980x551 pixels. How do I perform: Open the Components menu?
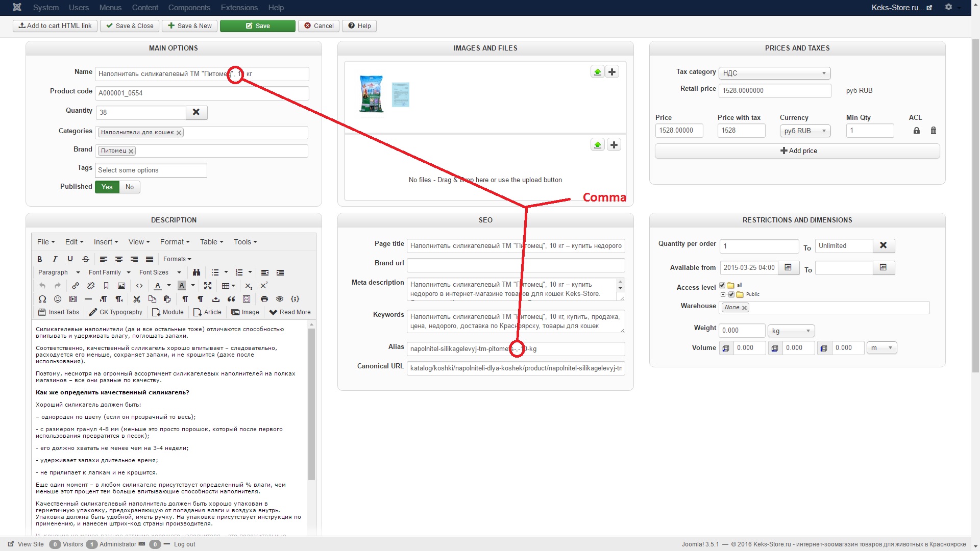[x=189, y=8]
